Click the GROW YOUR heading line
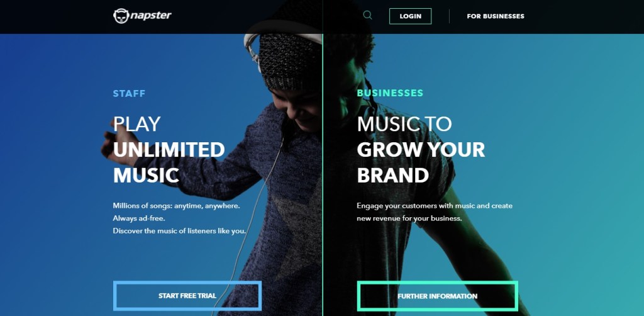The height and width of the screenshot is (316, 644). [x=421, y=150]
